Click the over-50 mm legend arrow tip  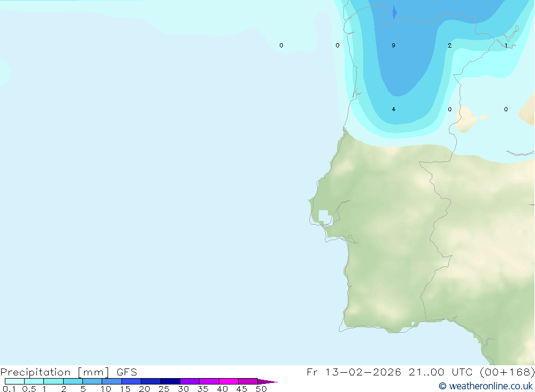(267, 381)
